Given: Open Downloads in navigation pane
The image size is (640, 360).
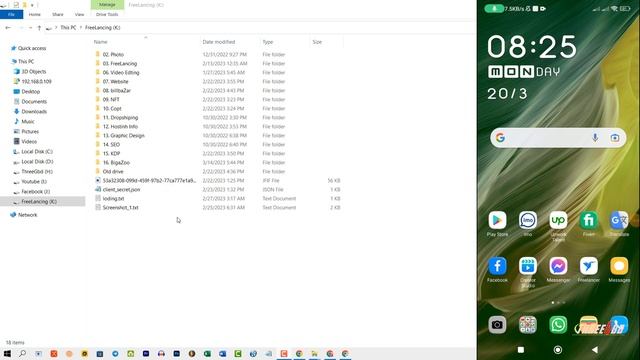Looking at the screenshot, I should (x=34, y=111).
